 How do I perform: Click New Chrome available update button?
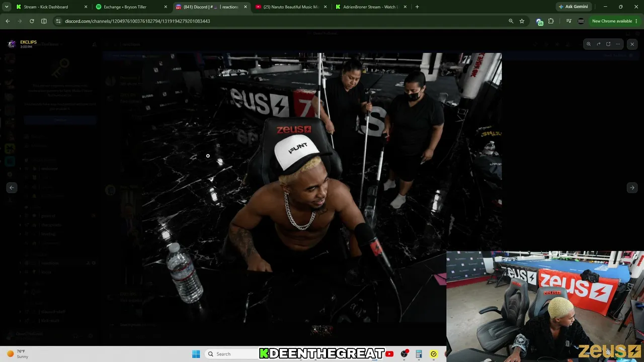coord(612,21)
